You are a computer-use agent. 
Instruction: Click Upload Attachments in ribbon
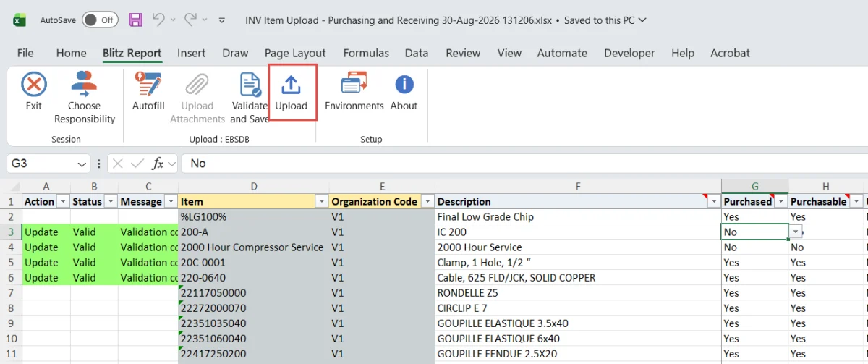click(197, 98)
